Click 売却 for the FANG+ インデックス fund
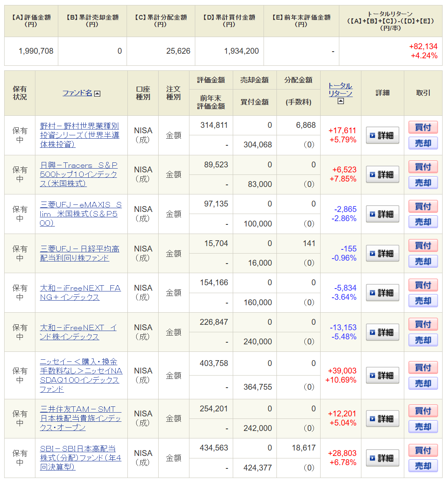Viewport: 448px width, 483px height. (423, 301)
